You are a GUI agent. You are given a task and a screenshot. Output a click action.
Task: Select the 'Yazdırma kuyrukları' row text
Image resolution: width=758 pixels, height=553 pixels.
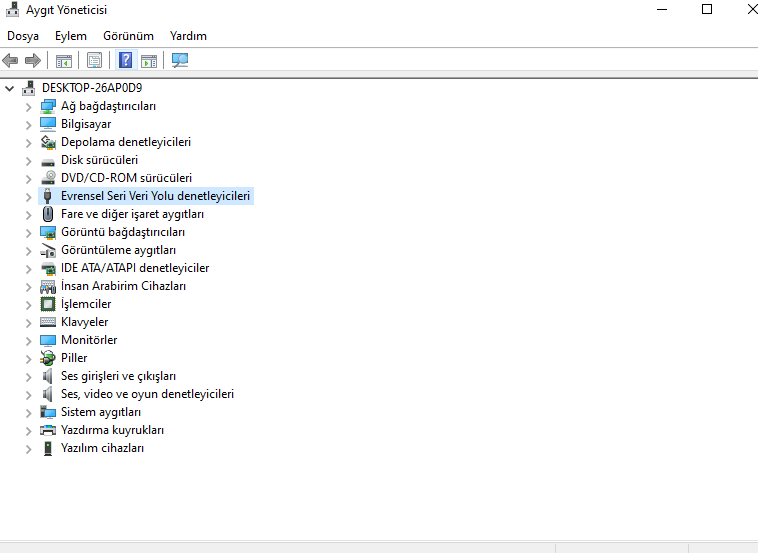tap(112, 430)
